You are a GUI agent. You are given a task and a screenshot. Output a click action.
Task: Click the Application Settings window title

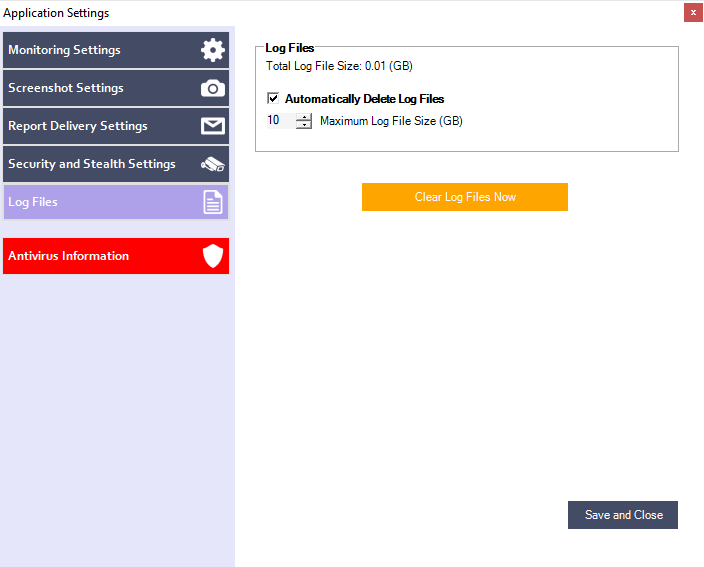pyautogui.click(x=56, y=13)
